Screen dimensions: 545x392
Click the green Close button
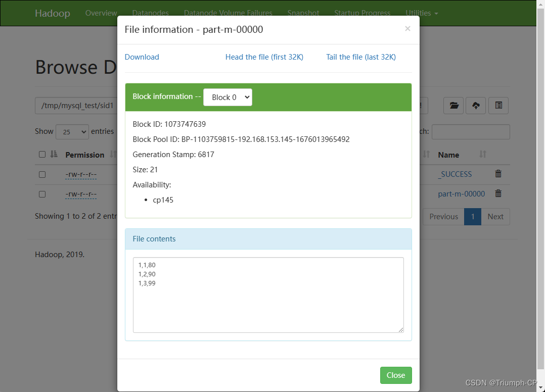(x=396, y=375)
